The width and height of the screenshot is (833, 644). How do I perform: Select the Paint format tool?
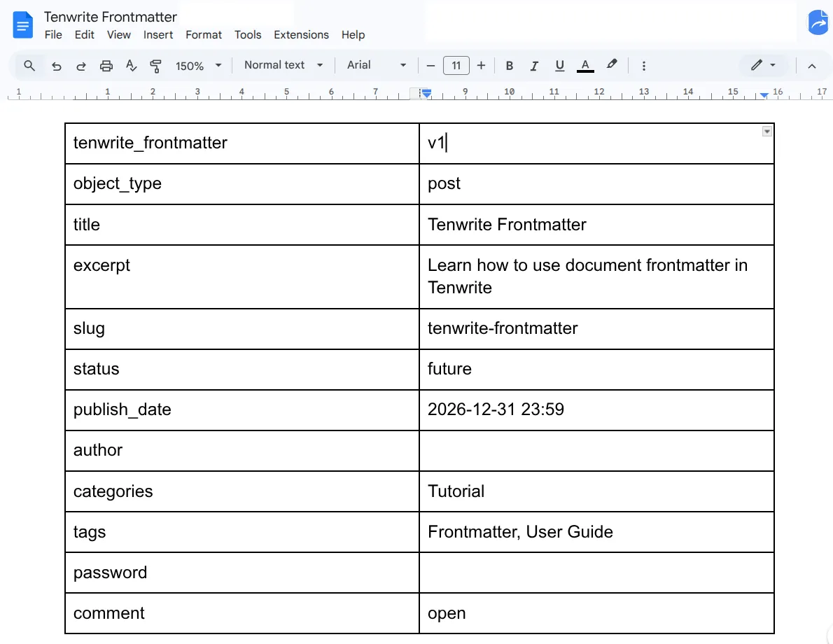pos(155,65)
